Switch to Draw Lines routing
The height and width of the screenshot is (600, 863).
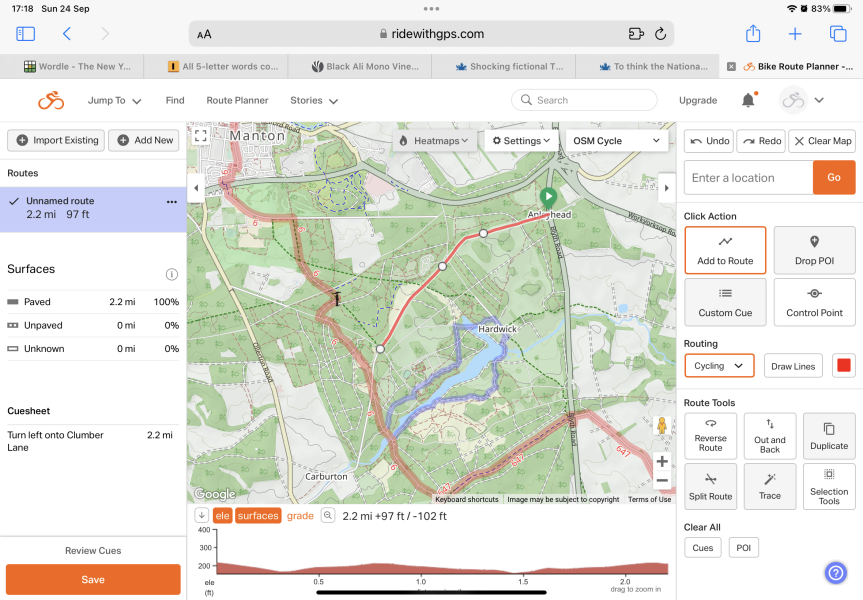click(793, 366)
